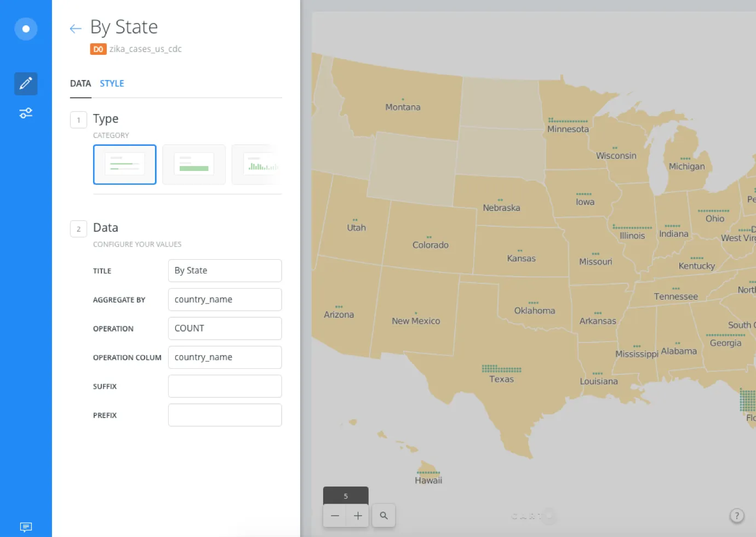
Task: Open the Operation Column country_name dropdown
Action: [225, 357]
